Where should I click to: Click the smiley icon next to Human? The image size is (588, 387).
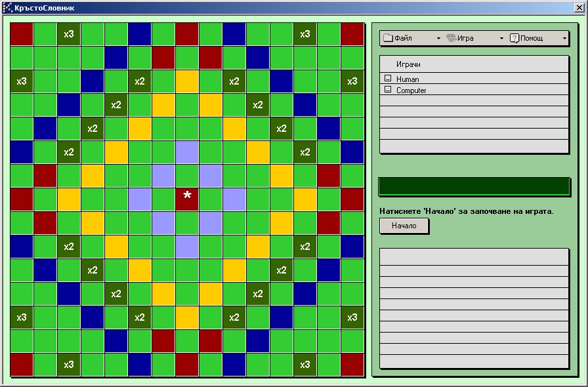pos(388,78)
